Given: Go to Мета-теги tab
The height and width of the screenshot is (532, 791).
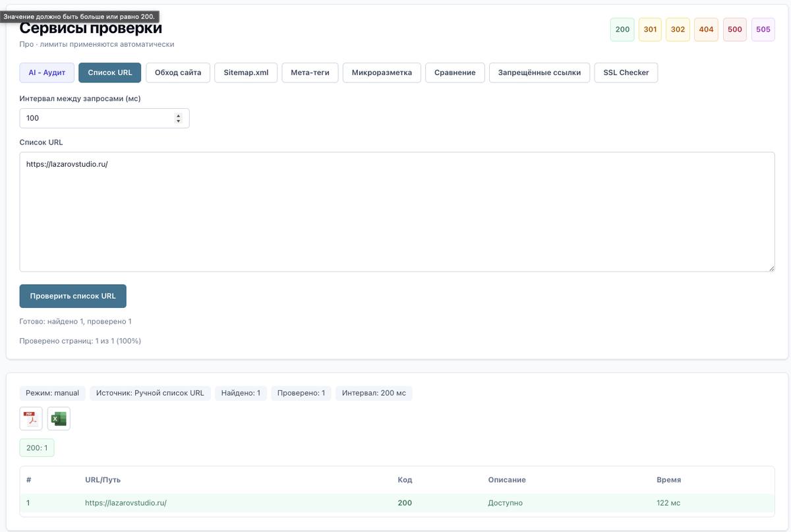Looking at the screenshot, I should click(x=310, y=73).
